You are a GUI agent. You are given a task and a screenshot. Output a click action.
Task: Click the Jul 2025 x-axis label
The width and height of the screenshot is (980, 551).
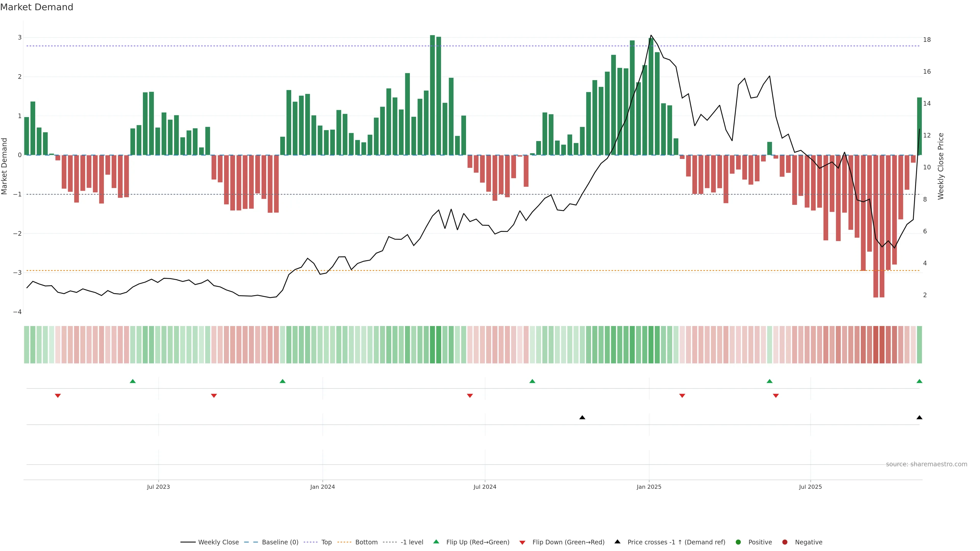point(810,487)
